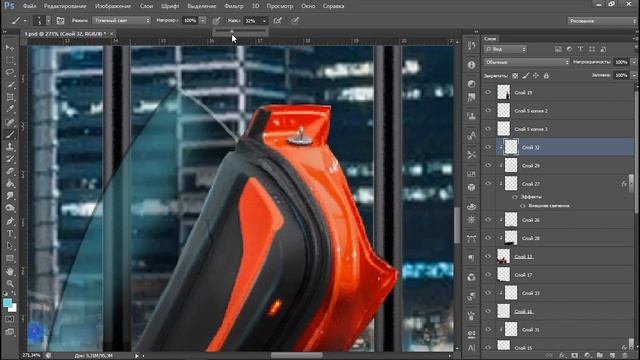The image size is (640, 360).
Task: Open layer fill slider arrow
Action: click(633, 76)
